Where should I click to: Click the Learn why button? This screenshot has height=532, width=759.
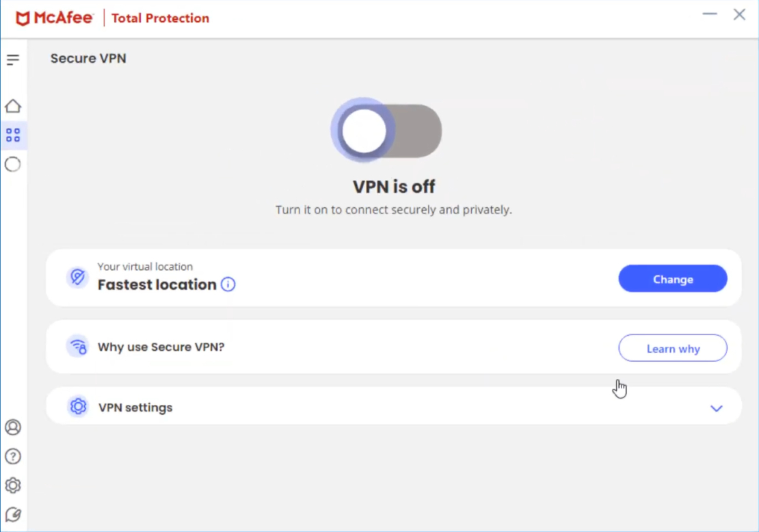672,348
